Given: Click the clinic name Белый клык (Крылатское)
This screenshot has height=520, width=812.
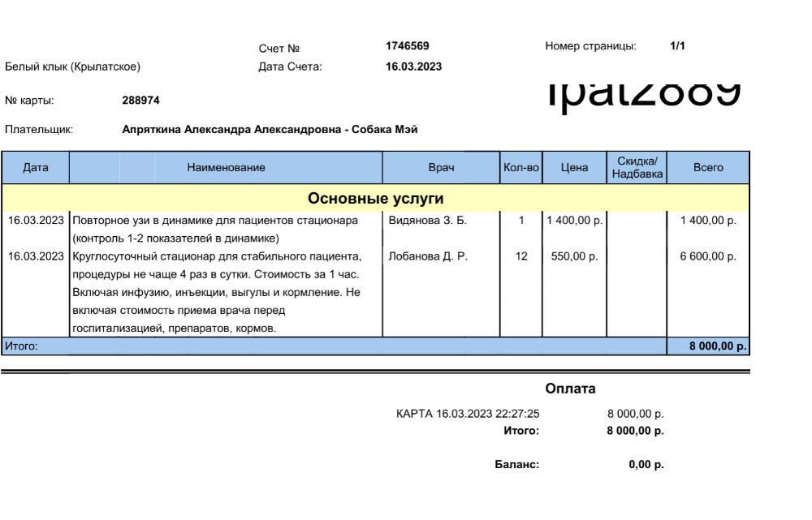Looking at the screenshot, I should coord(73,67).
